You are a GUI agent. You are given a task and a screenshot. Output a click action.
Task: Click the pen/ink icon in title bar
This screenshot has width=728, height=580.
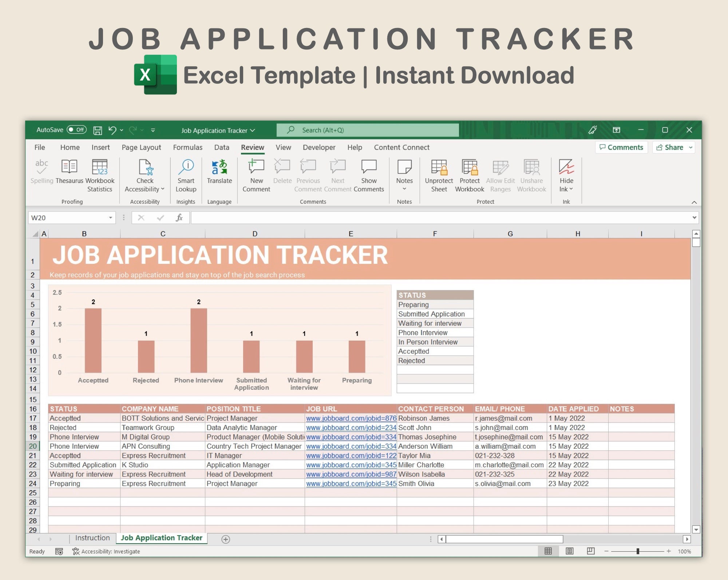(593, 130)
